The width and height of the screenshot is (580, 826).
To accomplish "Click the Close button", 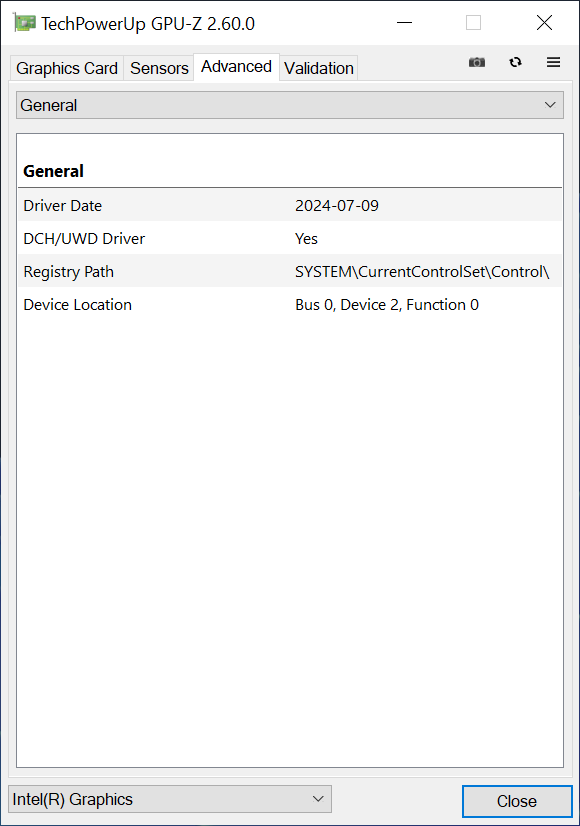I will click(517, 801).
